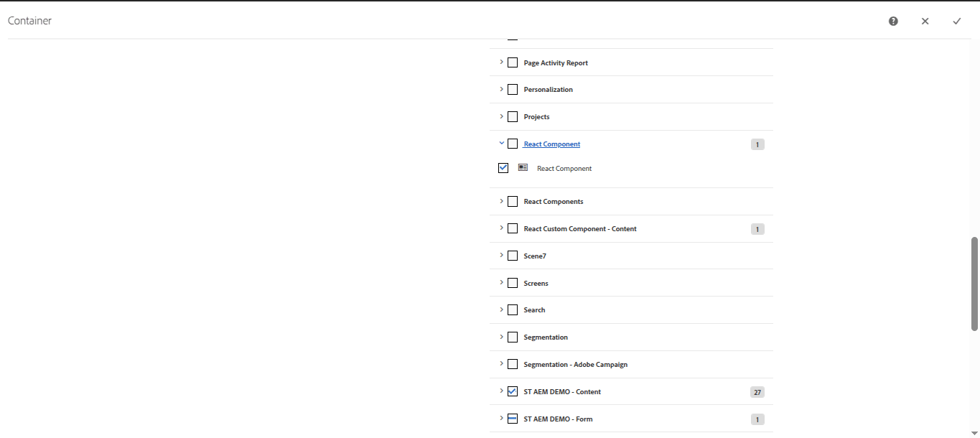The height and width of the screenshot is (438, 980).
Task: Click the 'Search' group label
Action: tap(534, 310)
